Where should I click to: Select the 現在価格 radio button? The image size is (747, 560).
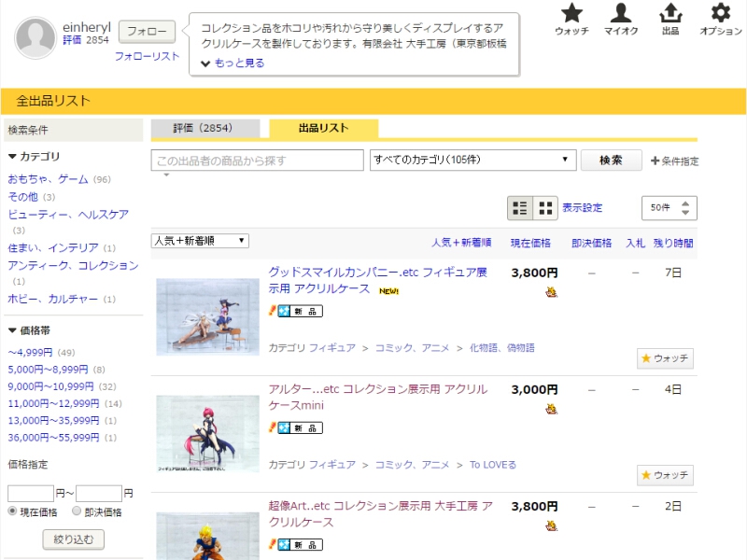(13, 512)
